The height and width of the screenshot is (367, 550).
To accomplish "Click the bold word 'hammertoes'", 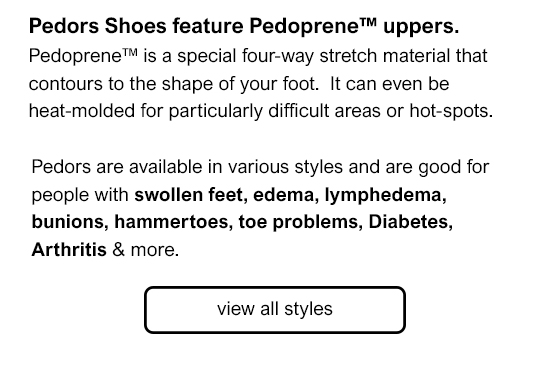I will click(171, 222).
